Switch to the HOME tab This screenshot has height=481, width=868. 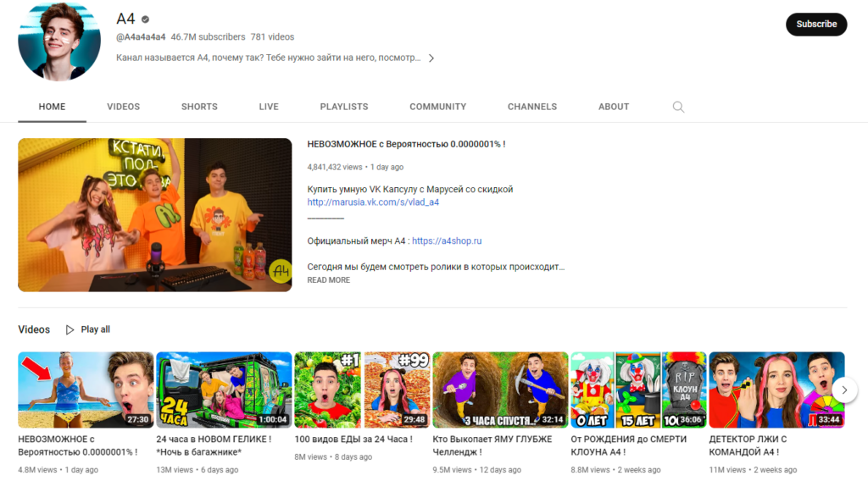click(52, 107)
